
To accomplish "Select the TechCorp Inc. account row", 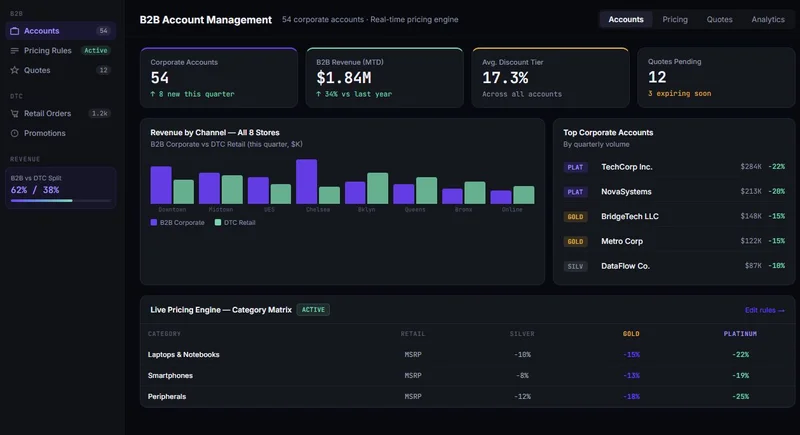I will pos(674,167).
